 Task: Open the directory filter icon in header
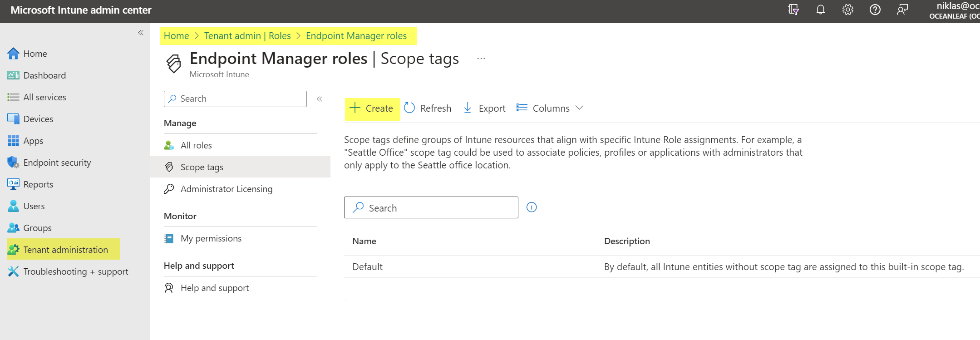(793, 10)
